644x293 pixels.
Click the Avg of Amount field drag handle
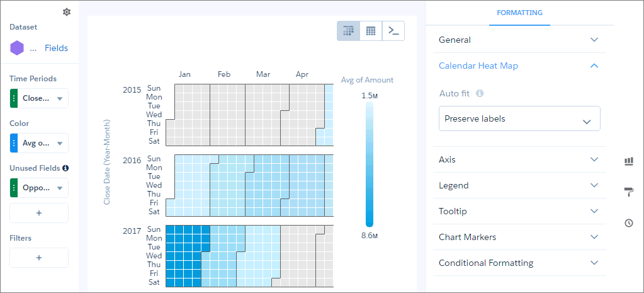pyautogui.click(x=14, y=144)
